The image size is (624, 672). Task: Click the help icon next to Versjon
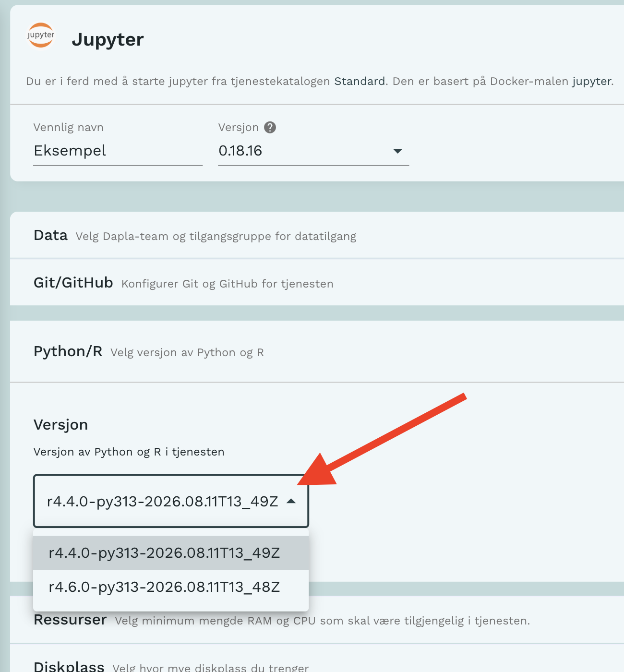[x=270, y=127]
